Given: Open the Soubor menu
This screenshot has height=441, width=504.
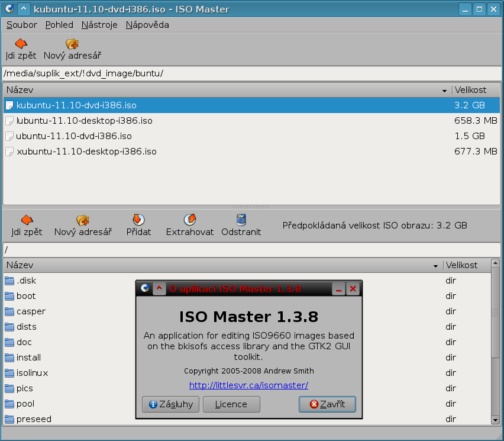Looking at the screenshot, I should tap(21, 25).
